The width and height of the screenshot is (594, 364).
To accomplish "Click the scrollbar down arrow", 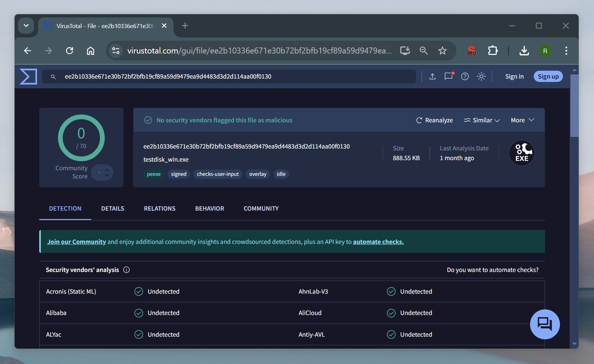I will click(x=575, y=344).
